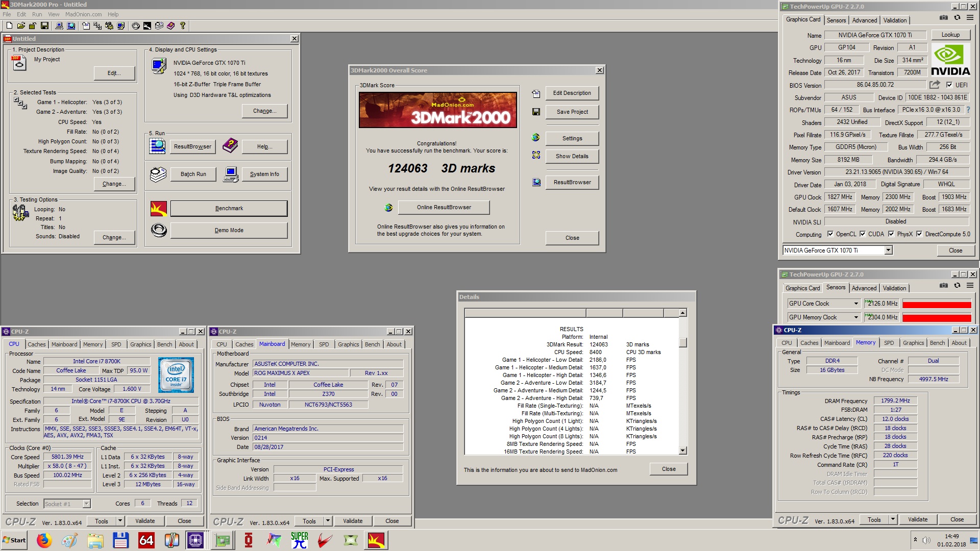Viewport: 980px width, 551px height.
Task: Click the Edit button in Project Description
Action: [x=114, y=73]
